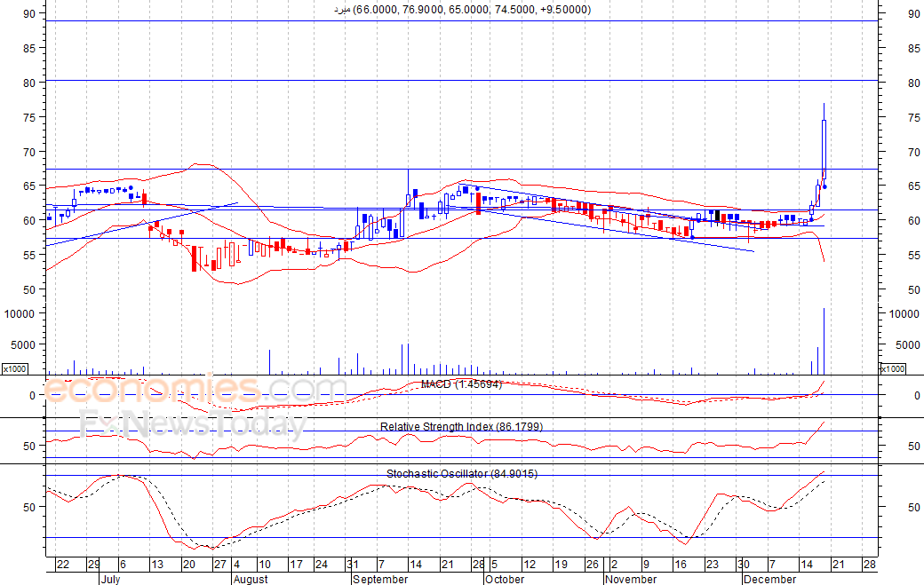Click the July 6 date label
Screen dimensions: 924x585
pyautogui.click(x=123, y=565)
